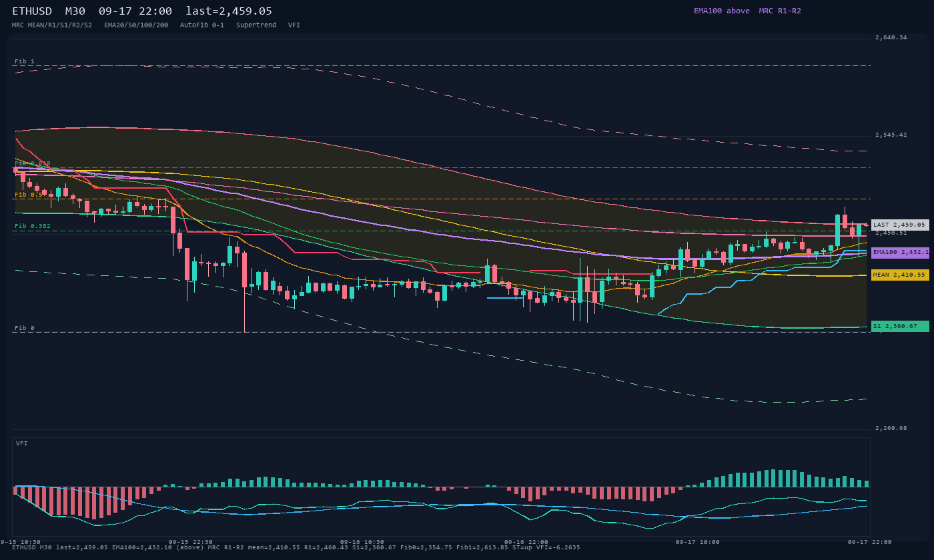Click the last=2,459.05 header value
This screenshot has width=934, height=560.
click(229, 11)
